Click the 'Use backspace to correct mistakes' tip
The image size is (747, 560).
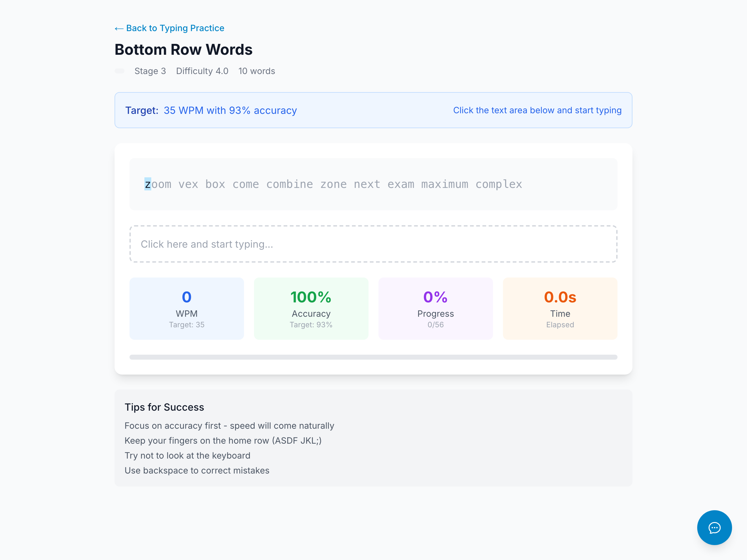[x=197, y=470]
